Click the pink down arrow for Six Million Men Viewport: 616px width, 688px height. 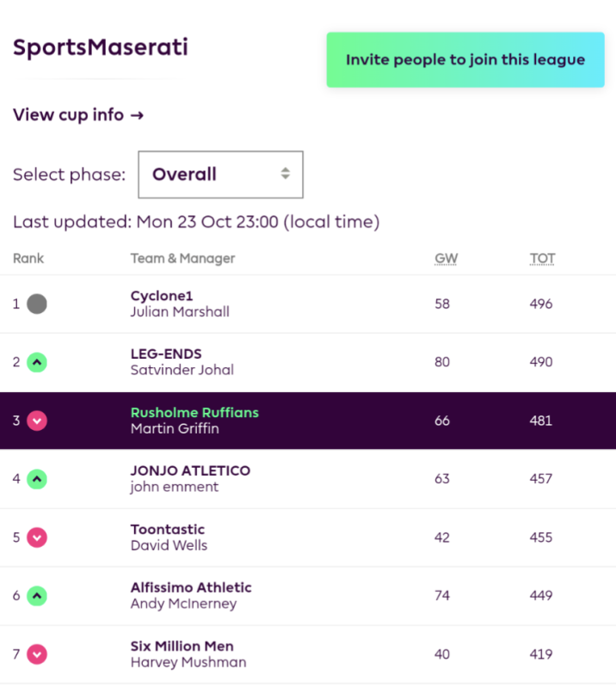pyautogui.click(x=37, y=654)
